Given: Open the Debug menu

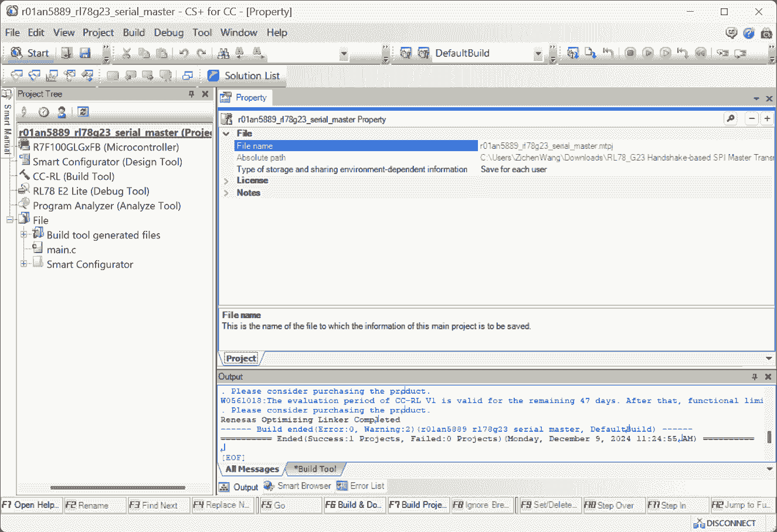Looking at the screenshot, I should 168,33.
